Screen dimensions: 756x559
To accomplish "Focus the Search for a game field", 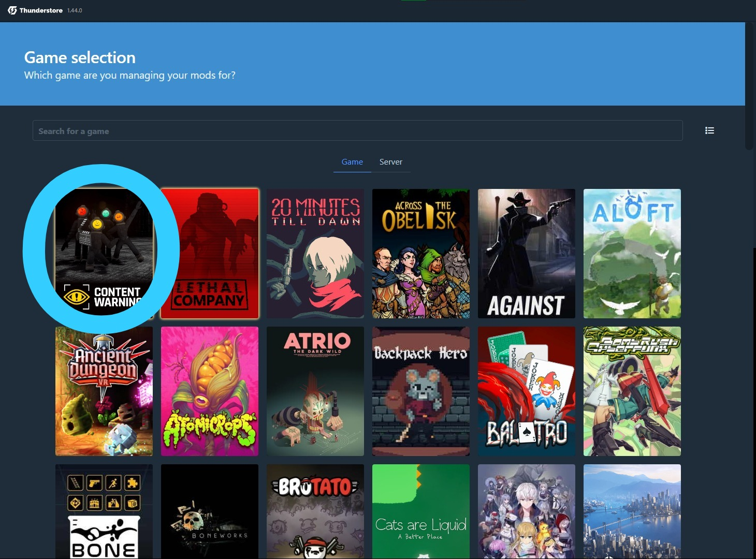I will (x=357, y=130).
